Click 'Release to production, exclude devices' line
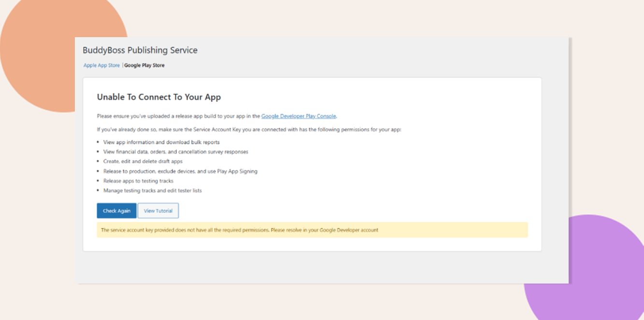644x320 pixels. pos(180,171)
